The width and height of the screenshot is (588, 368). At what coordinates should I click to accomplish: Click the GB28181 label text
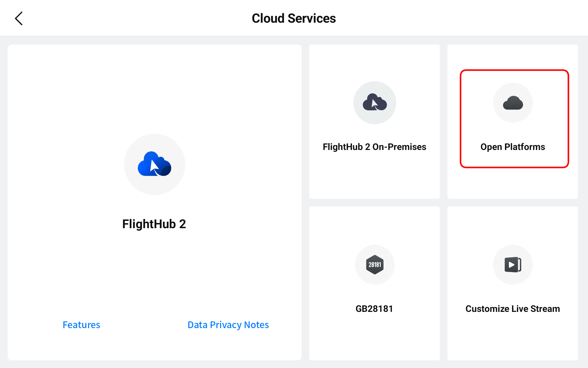pyautogui.click(x=374, y=309)
